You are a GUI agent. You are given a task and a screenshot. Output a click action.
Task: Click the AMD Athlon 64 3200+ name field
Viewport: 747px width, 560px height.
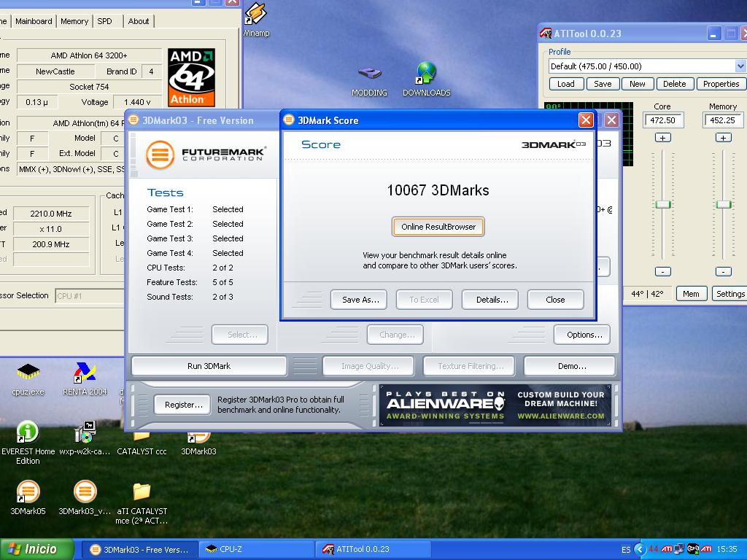point(89,55)
